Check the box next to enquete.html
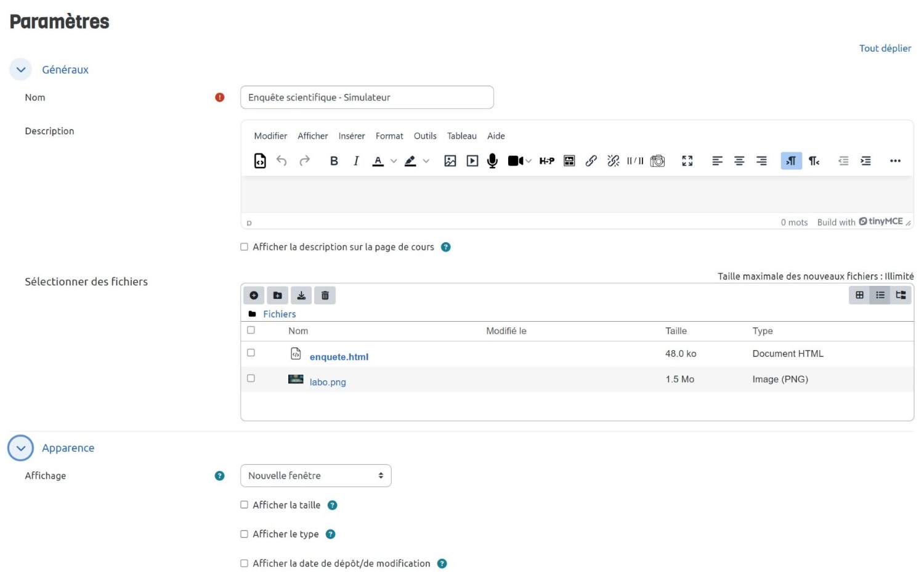 point(251,353)
